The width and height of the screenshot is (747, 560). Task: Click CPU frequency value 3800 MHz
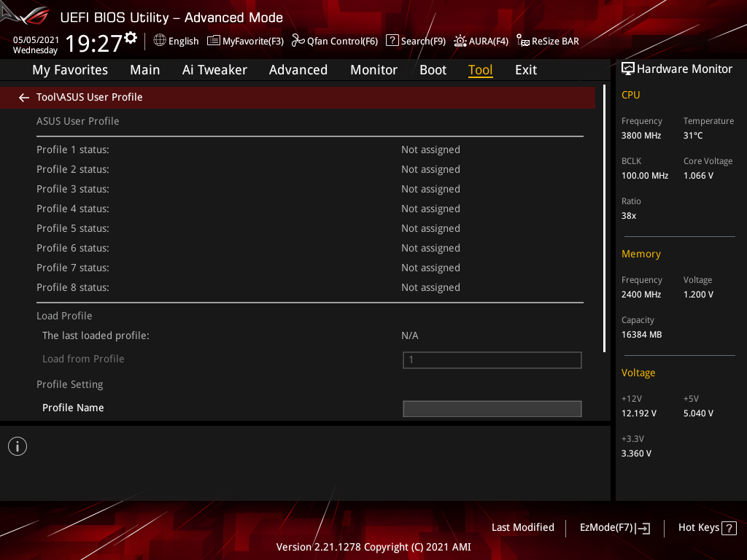[641, 136]
